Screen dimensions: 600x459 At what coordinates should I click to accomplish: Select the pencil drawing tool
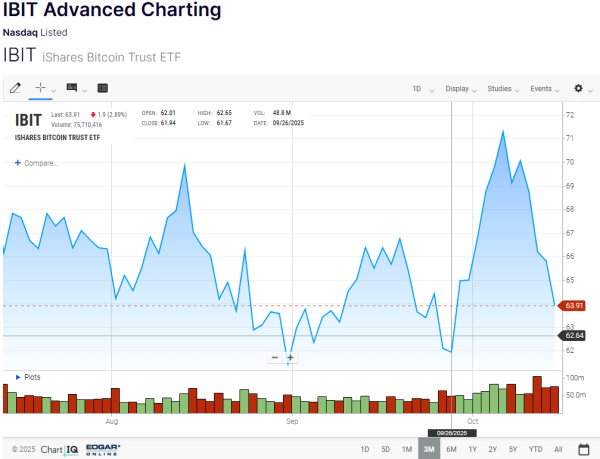(x=15, y=89)
